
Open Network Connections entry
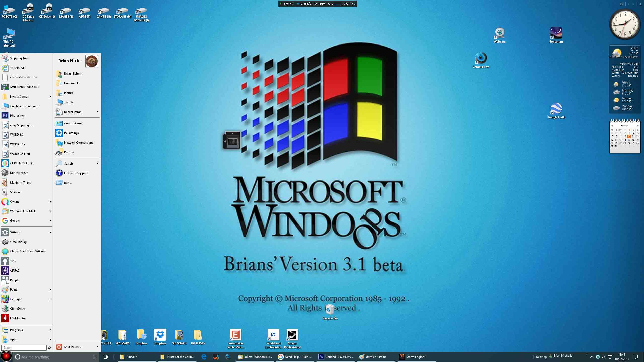(77, 142)
